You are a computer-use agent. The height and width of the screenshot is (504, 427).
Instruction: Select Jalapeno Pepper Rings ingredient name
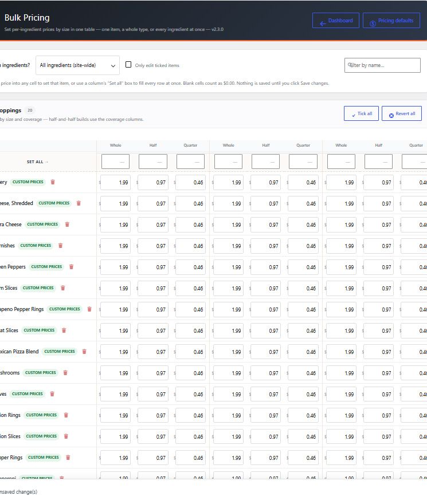[22, 309]
